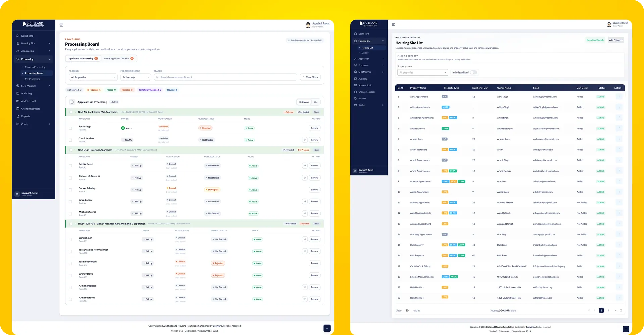The height and width of the screenshot is (335, 644).
Task: Open Reports in left window sidebar
Action: coord(25,116)
